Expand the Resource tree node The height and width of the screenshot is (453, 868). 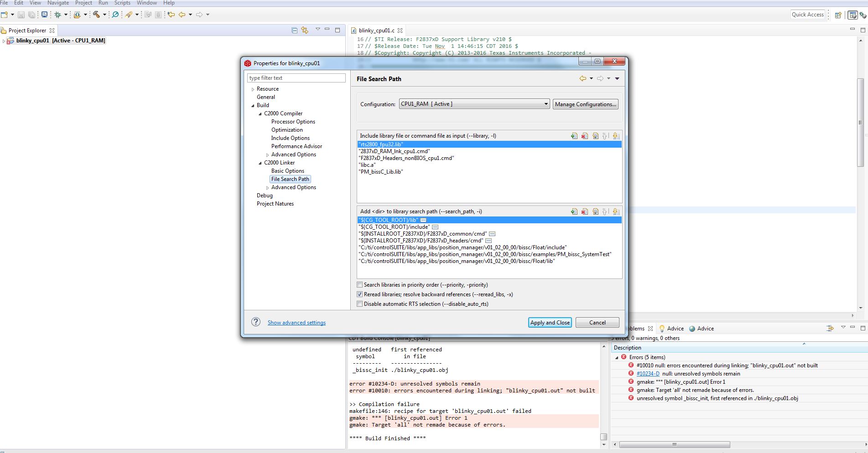click(x=253, y=89)
